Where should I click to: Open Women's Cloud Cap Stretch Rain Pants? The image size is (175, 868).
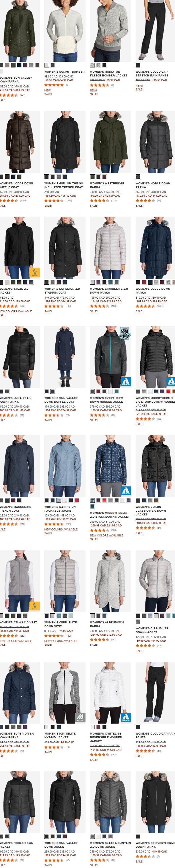tap(152, 73)
